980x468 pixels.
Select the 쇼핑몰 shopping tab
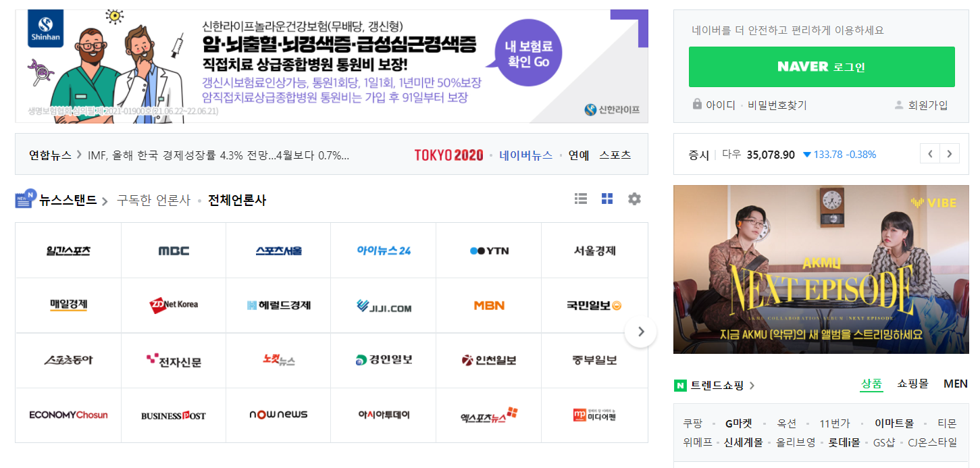click(x=913, y=384)
